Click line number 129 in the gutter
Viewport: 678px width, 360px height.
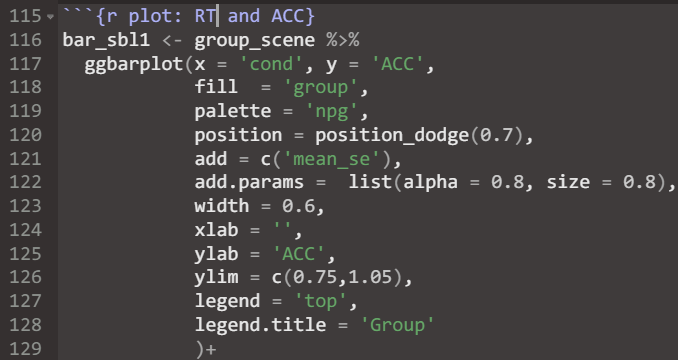pyautogui.click(x=26, y=349)
